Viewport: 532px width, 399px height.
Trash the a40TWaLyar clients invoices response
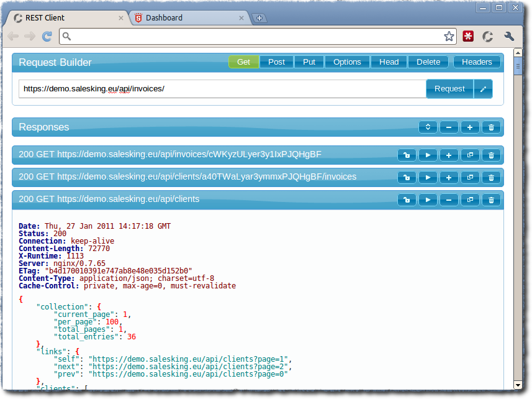[491, 177]
